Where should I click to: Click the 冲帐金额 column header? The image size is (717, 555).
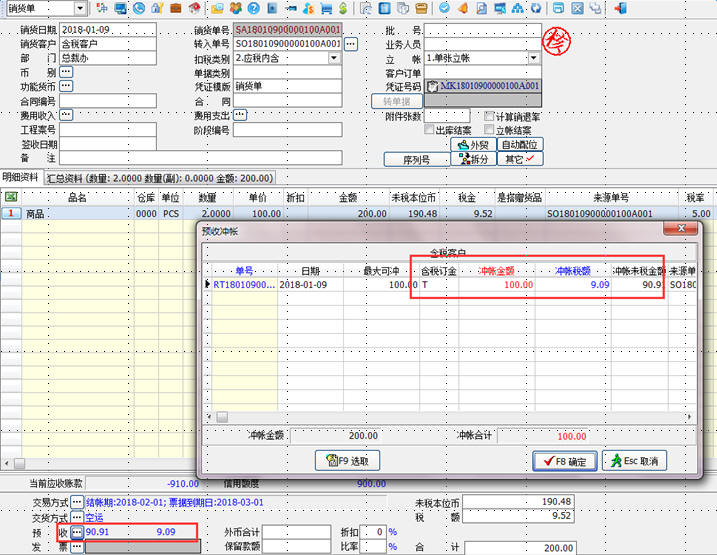[497, 271]
